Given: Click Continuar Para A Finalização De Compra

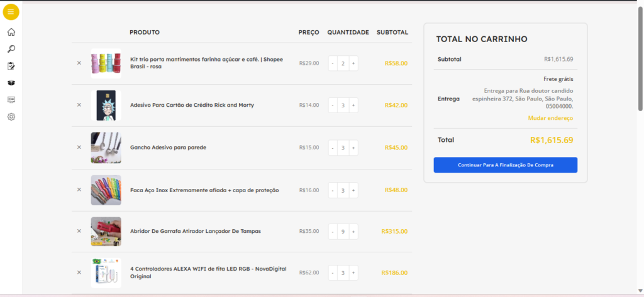Looking at the screenshot, I should [505, 165].
